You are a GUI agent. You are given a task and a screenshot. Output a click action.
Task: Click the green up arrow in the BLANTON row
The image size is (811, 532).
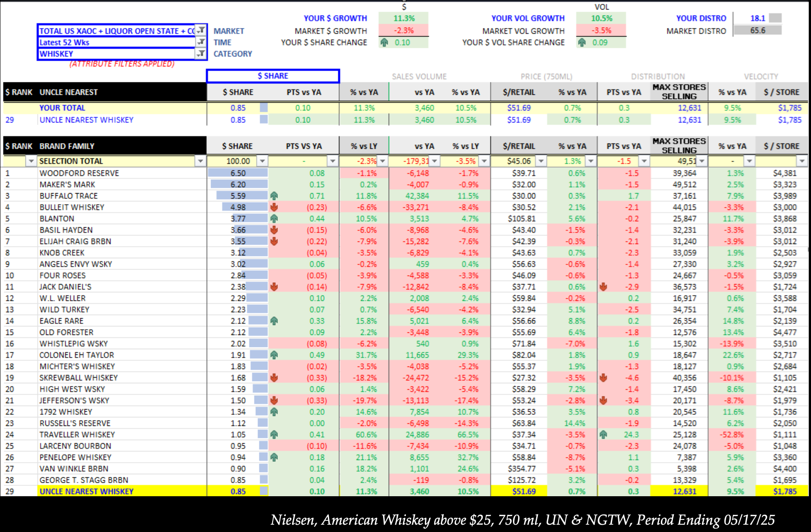[x=274, y=219]
